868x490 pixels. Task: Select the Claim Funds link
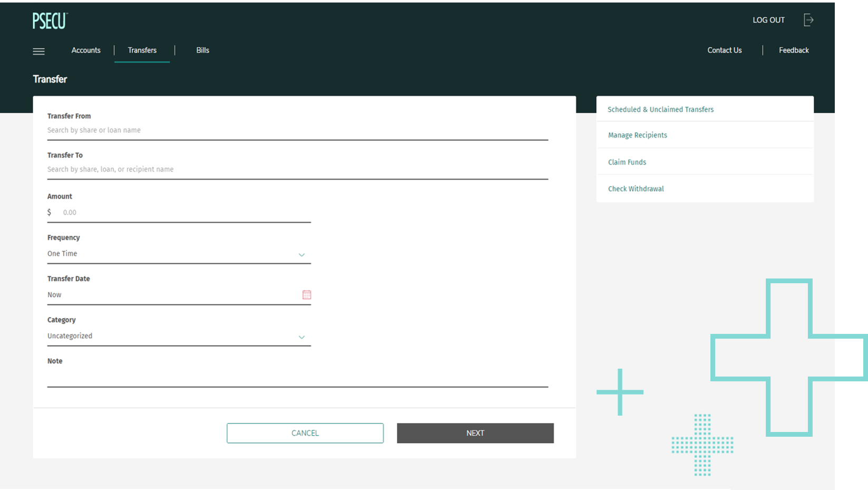627,162
